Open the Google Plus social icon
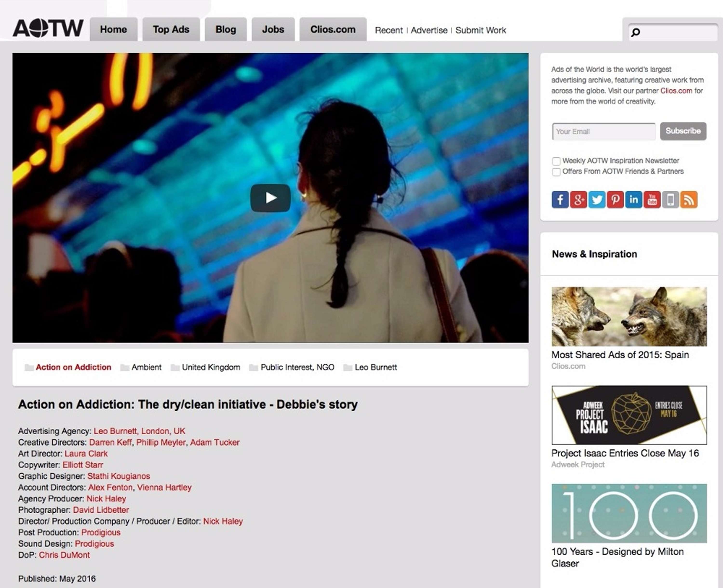The width and height of the screenshot is (723, 588). click(x=578, y=200)
